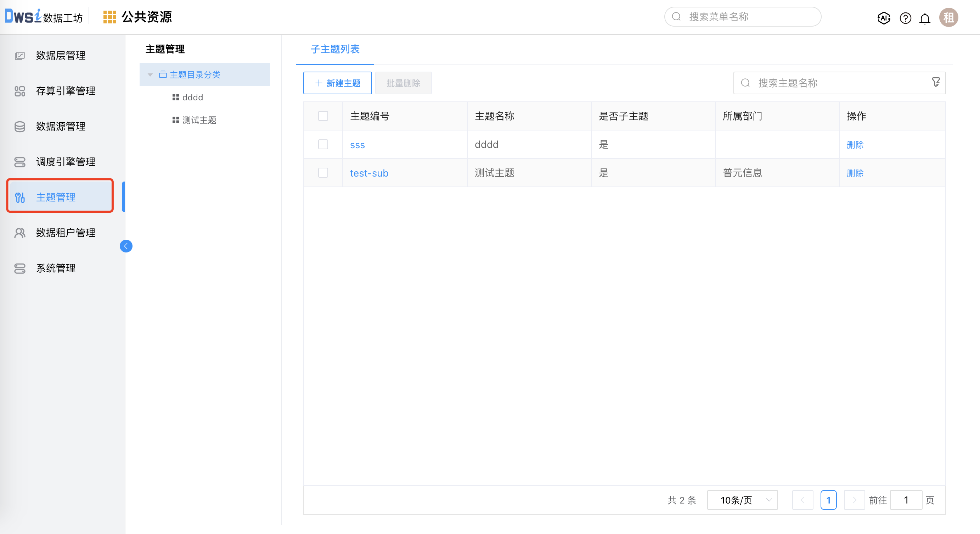Switch to the 子主题列表 tab

coord(334,50)
